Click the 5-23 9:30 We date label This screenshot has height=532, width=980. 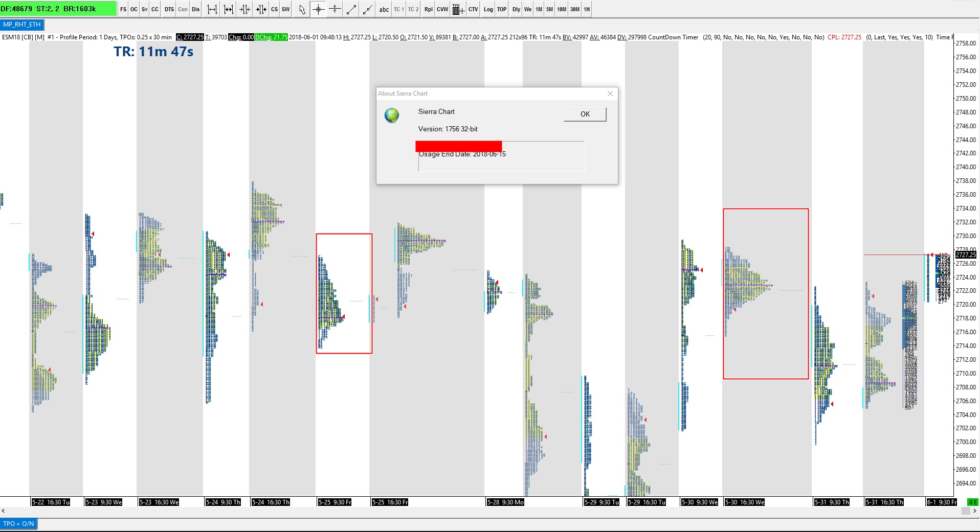[104, 502]
